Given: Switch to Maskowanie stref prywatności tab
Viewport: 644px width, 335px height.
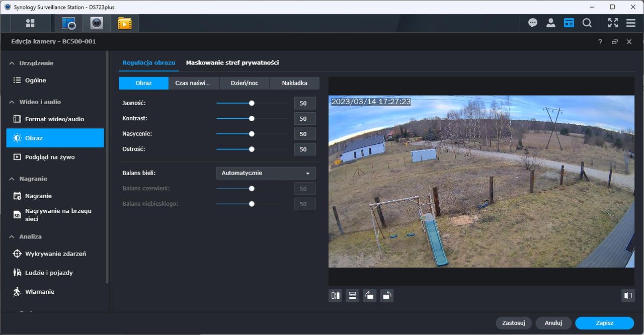Looking at the screenshot, I should click(x=232, y=63).
